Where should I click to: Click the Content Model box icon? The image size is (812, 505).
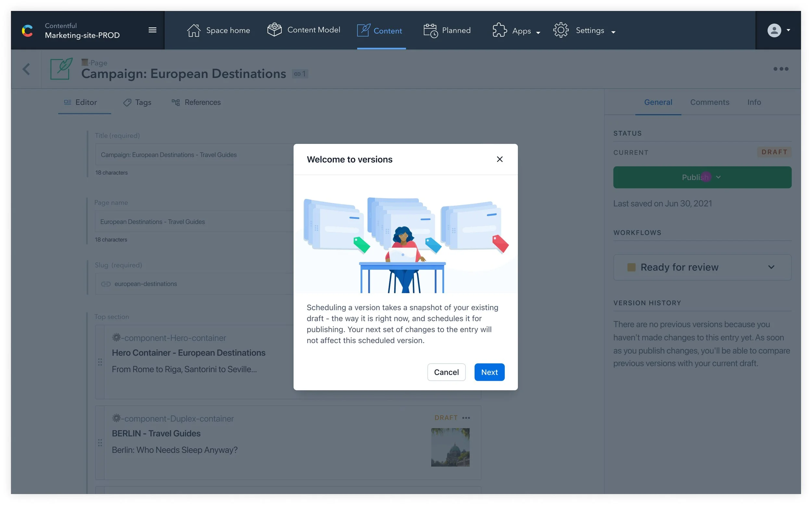click(x=274, y=30)
